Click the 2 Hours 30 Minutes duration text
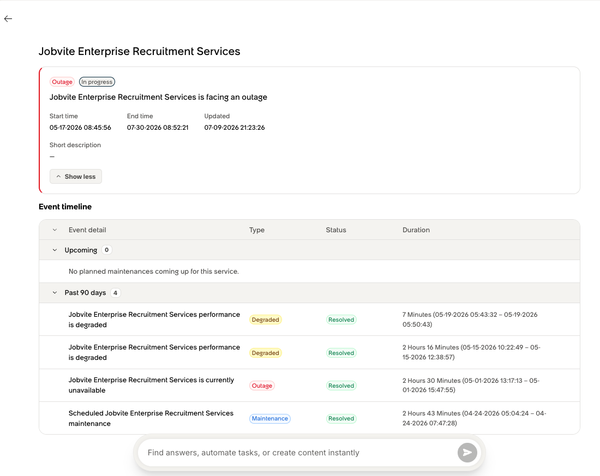Screen dimensions: 600x476 point(471,385)
